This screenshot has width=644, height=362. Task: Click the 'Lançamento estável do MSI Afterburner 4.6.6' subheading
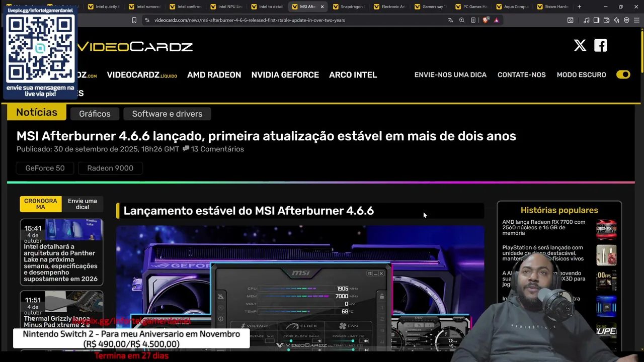[249, 211]
